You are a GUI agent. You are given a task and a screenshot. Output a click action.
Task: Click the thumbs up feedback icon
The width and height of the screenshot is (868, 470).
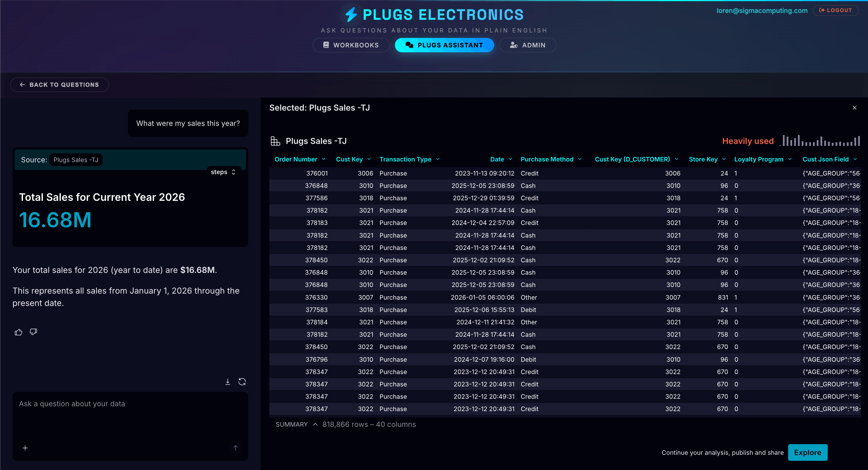click(x=18, y=332)
